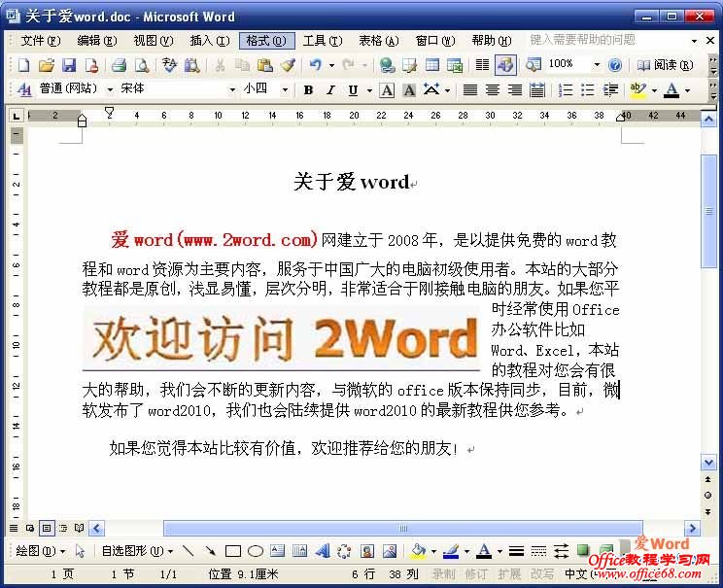723x588 pixels.
Task: Click the Undo arrow icon
Action: pos(316,65)
